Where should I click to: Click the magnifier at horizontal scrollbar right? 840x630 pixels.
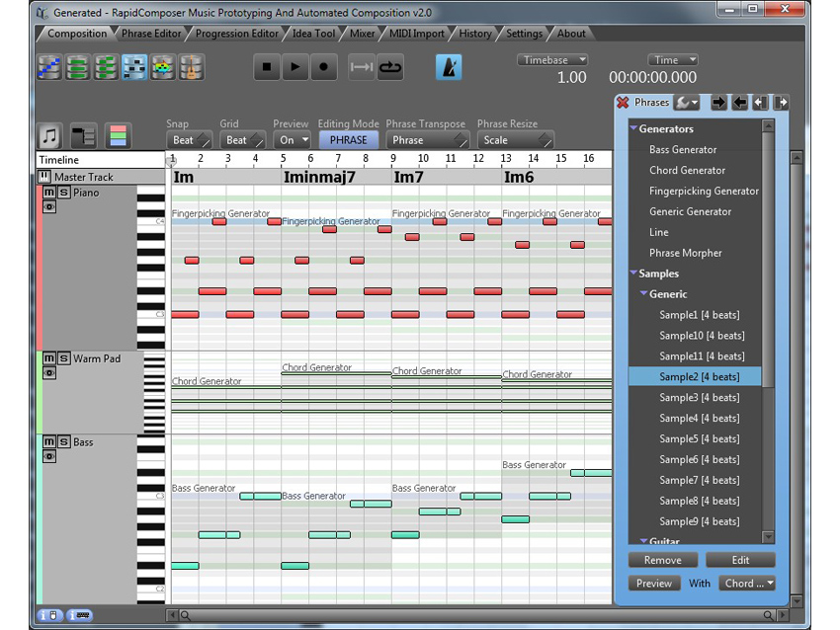pos(768,615)
